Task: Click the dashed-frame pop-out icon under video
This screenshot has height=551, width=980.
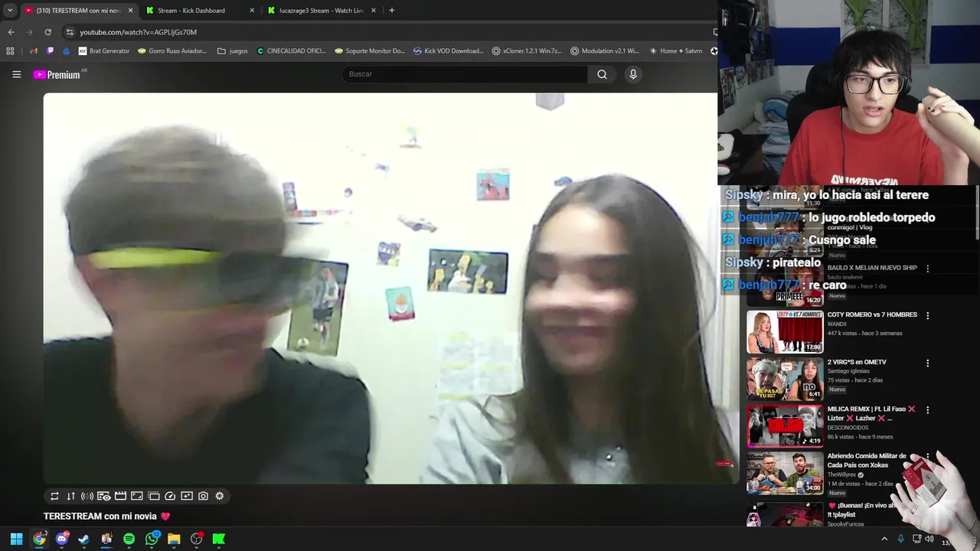Action: (153, 496)
